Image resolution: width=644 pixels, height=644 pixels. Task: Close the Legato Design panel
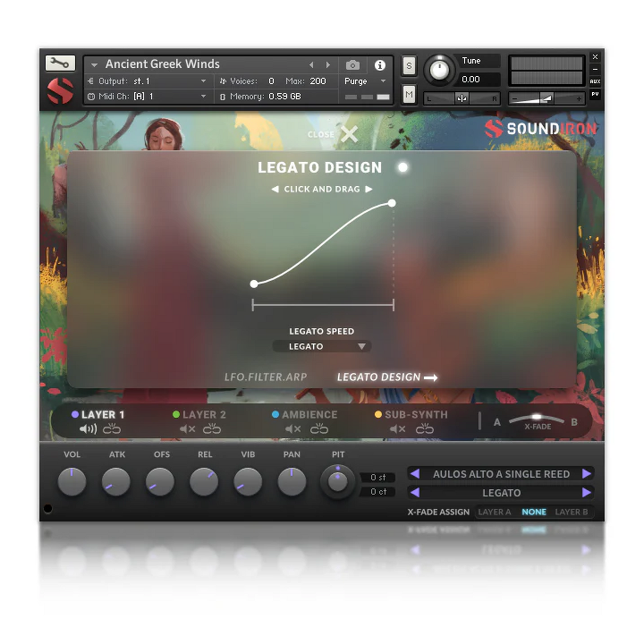coord(349,134)
